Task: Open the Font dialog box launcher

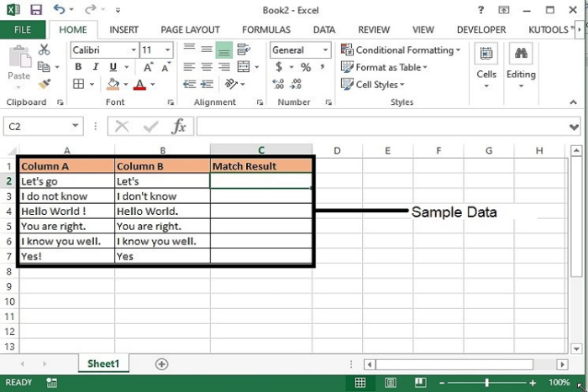Action: (x=171, y=102)
